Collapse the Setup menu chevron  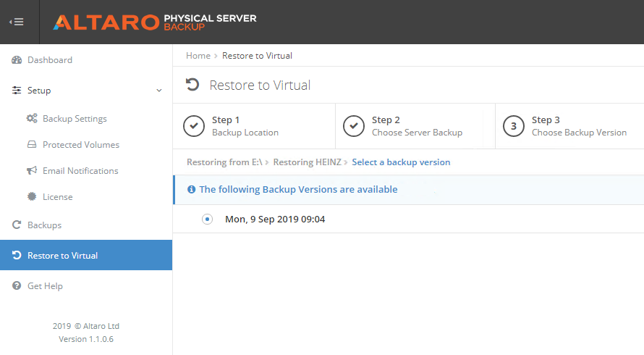click(159, 91)
